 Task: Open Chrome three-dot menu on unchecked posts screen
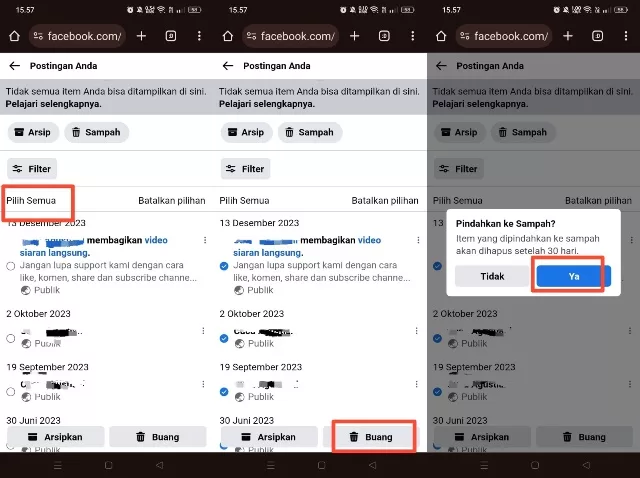pos(199,36)
